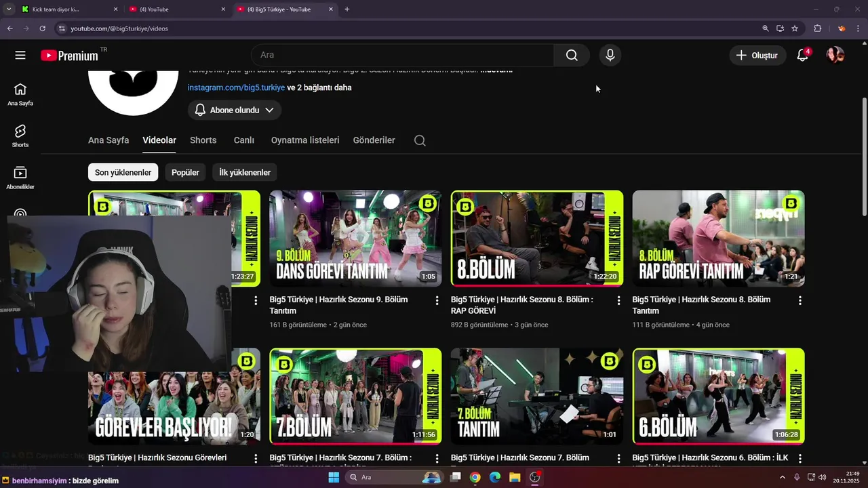The width and height of the screenshot is (868, 488).
Task: Open the install app icon in address bar
Action: tap(780, 28)
